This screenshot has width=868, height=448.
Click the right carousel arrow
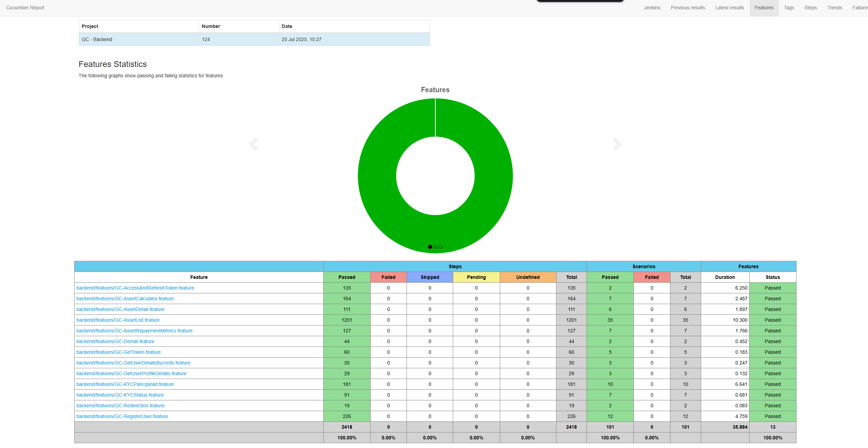pyautogui.click(x=617, y=143)
